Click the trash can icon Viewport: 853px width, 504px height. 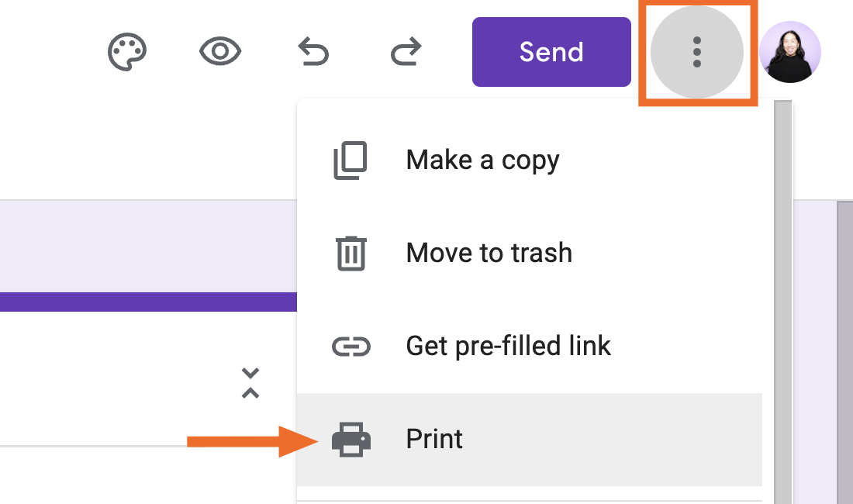(x=351, y=253)
